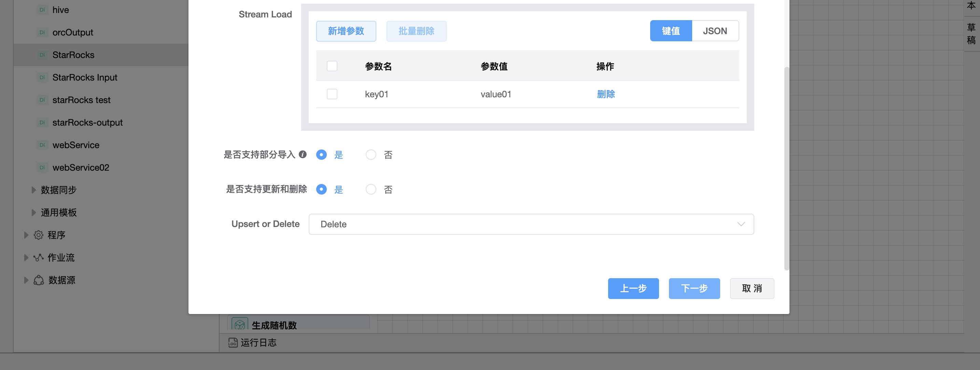Click the DI icon beside webService02
The image size is (980, 370).
point(42,168)
